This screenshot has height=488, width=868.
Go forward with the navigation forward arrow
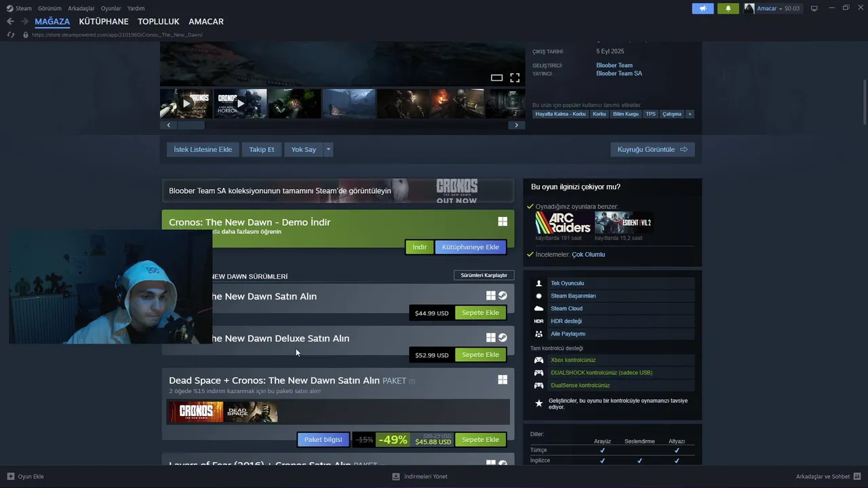click(24, 22)
